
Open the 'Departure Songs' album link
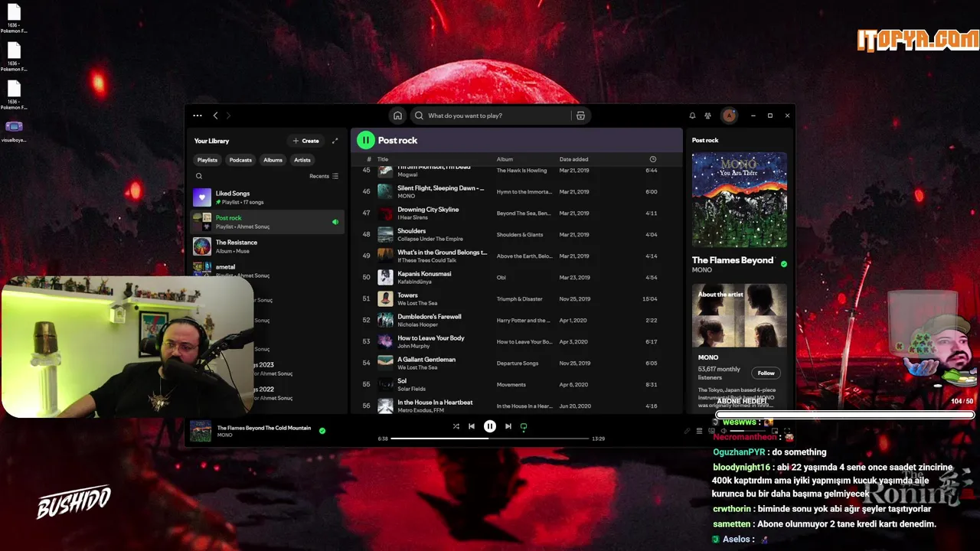(518, 364)
